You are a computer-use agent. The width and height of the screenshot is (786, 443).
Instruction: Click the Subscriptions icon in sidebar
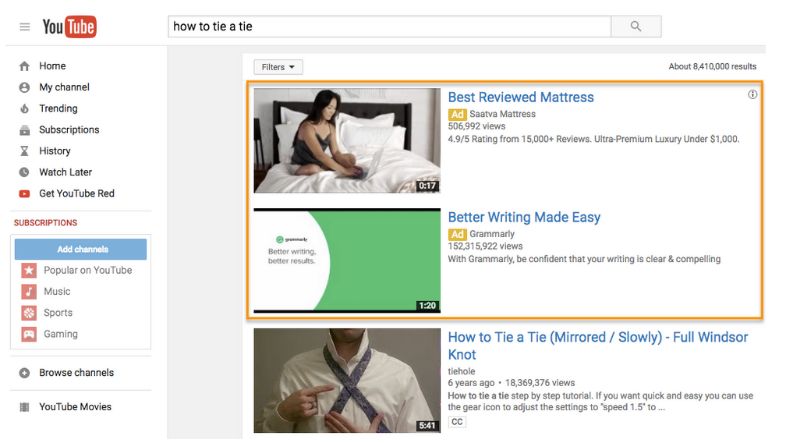[24, 130]
